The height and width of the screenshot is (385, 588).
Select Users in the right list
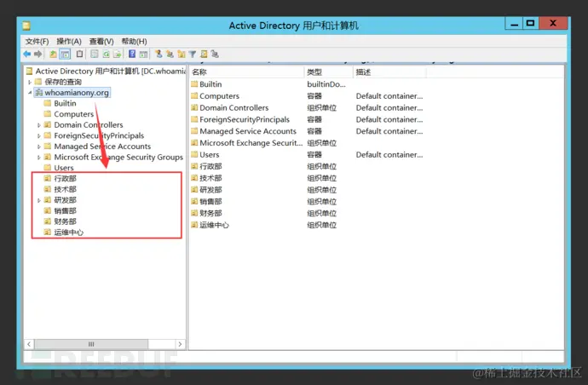click(x=210, y=155)
